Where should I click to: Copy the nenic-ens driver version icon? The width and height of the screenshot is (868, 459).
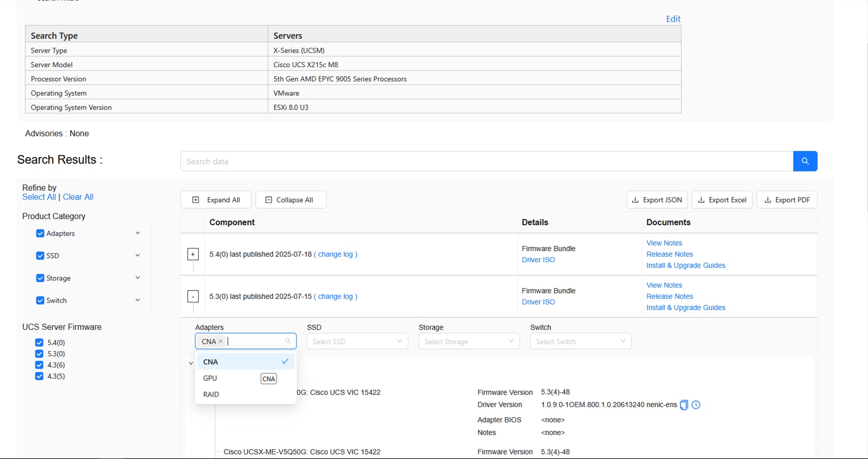(x=684, y=405)
